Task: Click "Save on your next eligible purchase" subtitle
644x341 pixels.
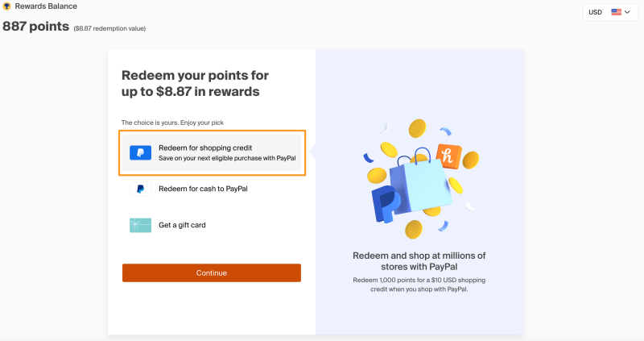Action: 228,158
